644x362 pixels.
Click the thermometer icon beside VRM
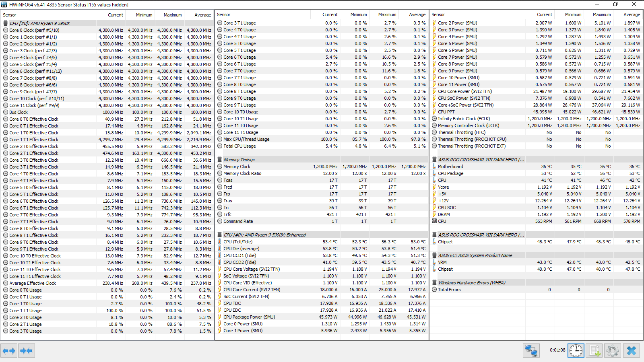tap(434, 262)
